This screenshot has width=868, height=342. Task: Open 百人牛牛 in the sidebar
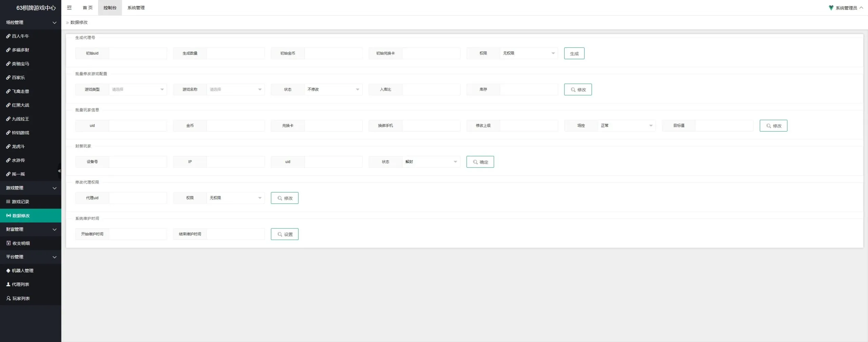pyautogui.click(x=31, y=36)
